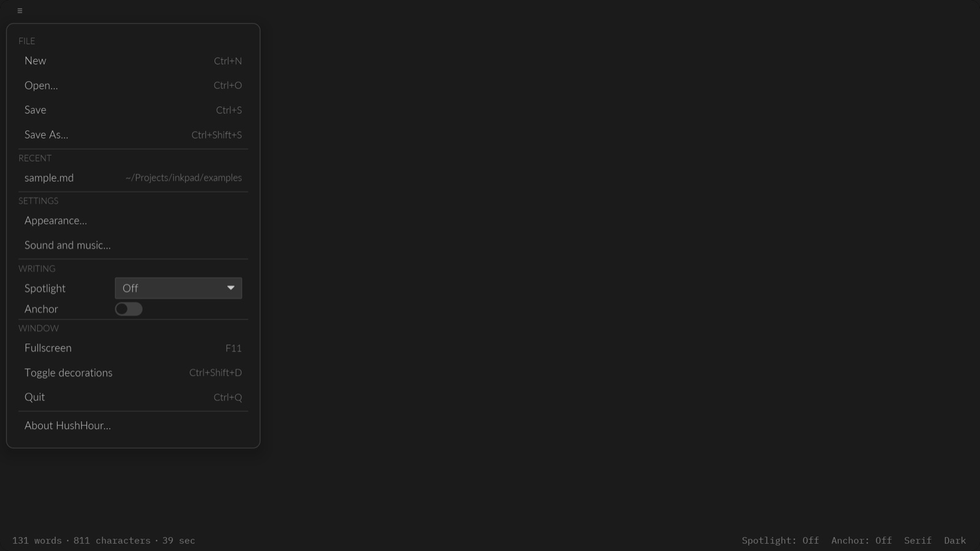This screenshot has height=551, width=980.
Task: Enter Fullscreen mode
Action: [x=133, y=348]
